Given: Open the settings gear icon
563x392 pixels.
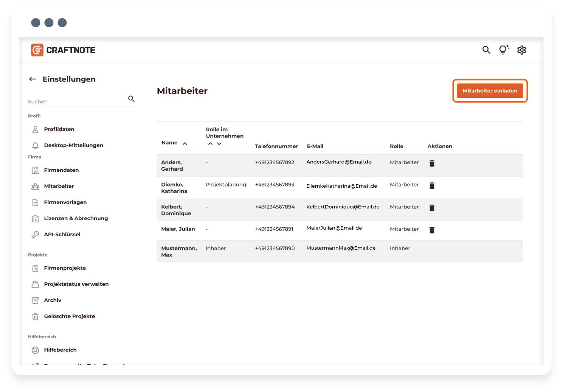Looking at the screenshot, I should click(522, 50).
